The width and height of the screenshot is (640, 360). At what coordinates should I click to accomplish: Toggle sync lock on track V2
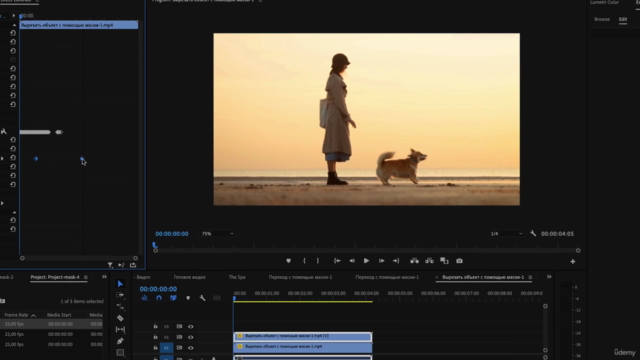coord(179,337)
